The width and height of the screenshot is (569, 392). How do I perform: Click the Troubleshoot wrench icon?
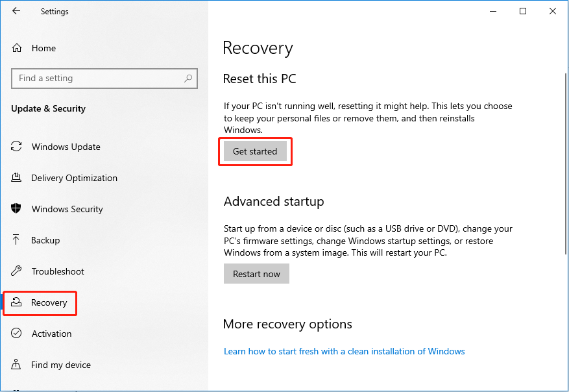(17, 271)
